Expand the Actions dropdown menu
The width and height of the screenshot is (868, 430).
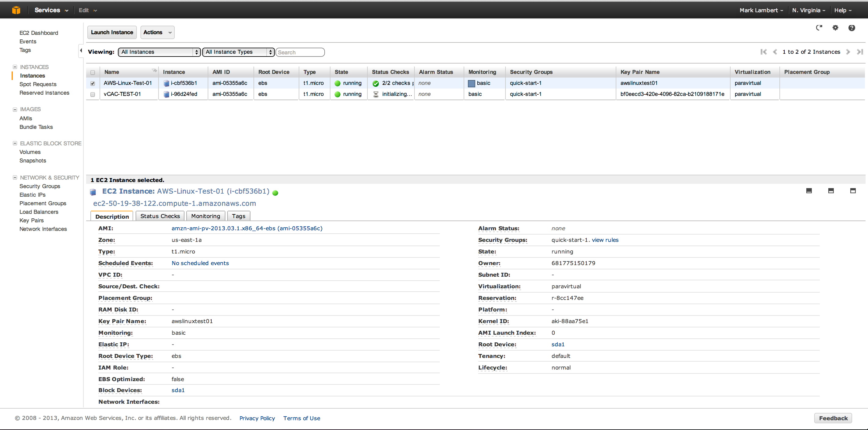click(x=157, y=32)
